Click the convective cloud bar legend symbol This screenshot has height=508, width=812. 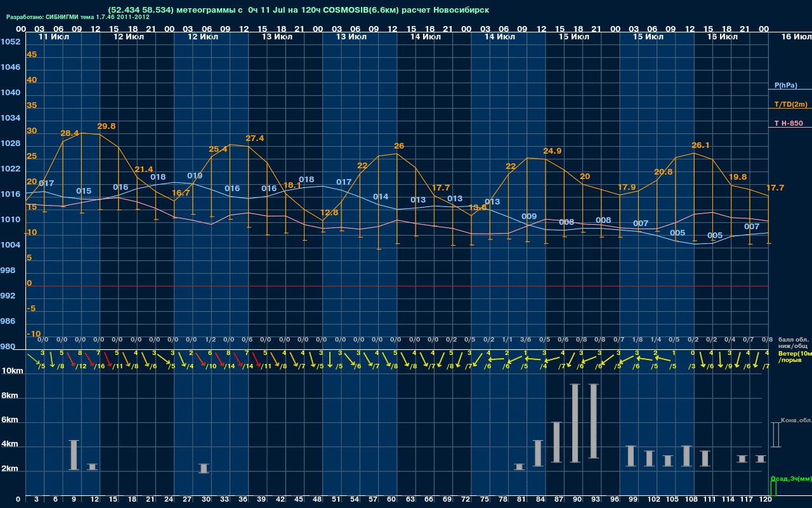pos(775,434)
